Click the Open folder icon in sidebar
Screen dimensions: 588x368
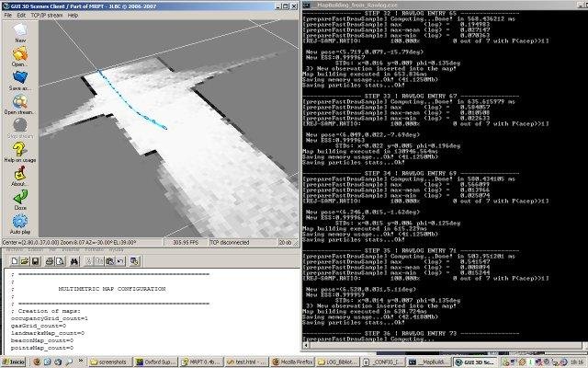[x=20, y=53]
